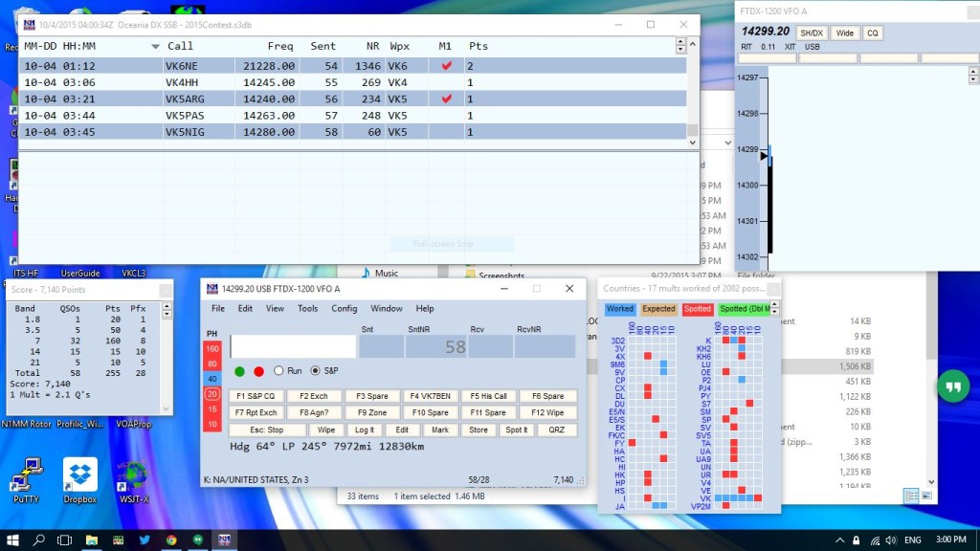
Task: Expand the Explorer dropdown chevron behind log window
Action: click(x=727, y=143)
